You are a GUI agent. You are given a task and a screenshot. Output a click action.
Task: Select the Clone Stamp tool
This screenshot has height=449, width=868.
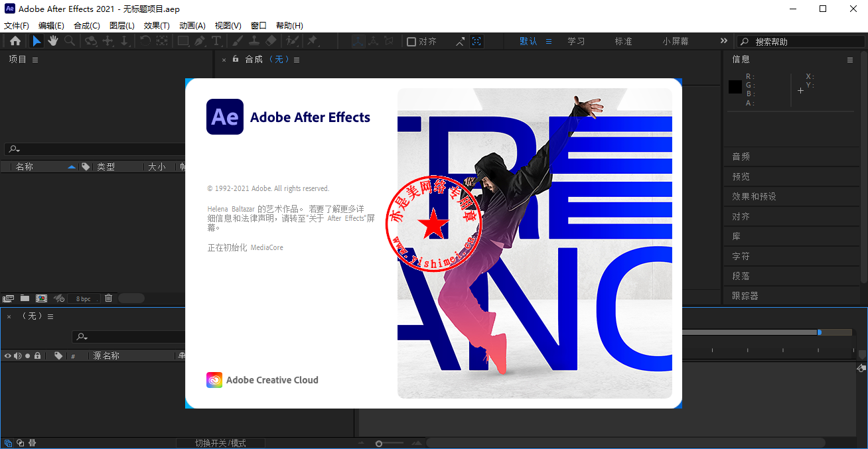pos(253,41)
